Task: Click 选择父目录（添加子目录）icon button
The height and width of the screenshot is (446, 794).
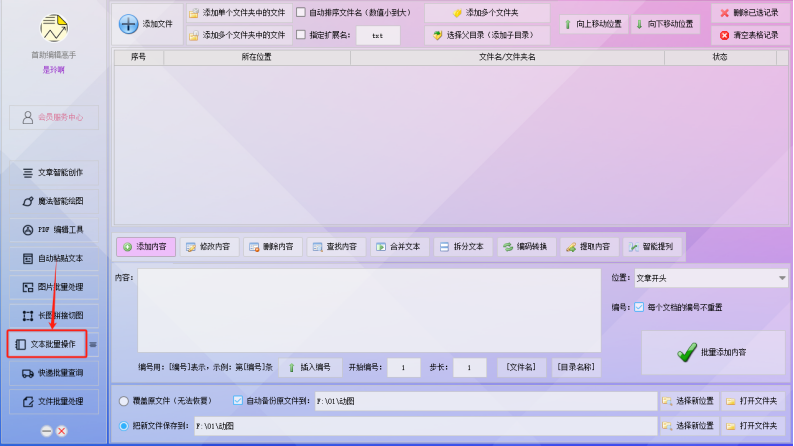Action: tap(487, 35)
